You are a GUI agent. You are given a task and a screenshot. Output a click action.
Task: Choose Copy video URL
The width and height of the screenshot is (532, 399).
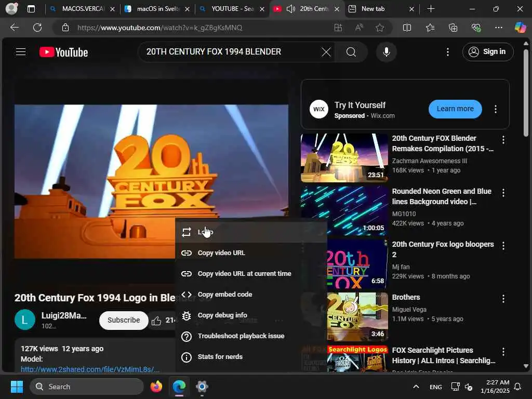251,253
